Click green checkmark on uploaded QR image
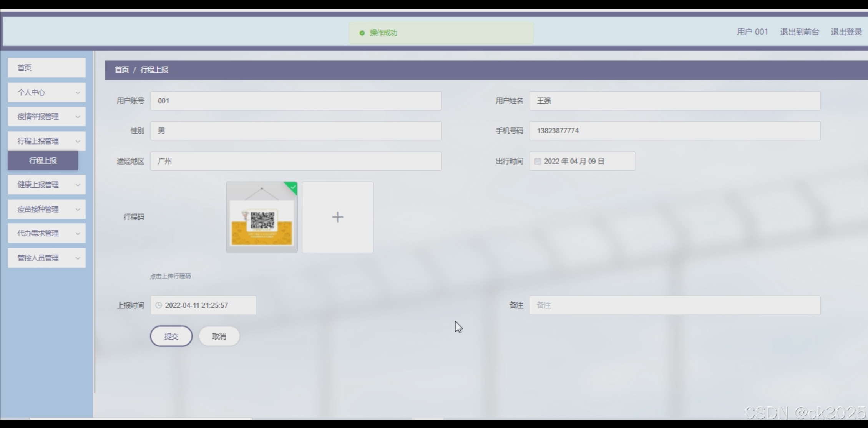The width and height of the screenshot is (868, 428). [293, 187]
